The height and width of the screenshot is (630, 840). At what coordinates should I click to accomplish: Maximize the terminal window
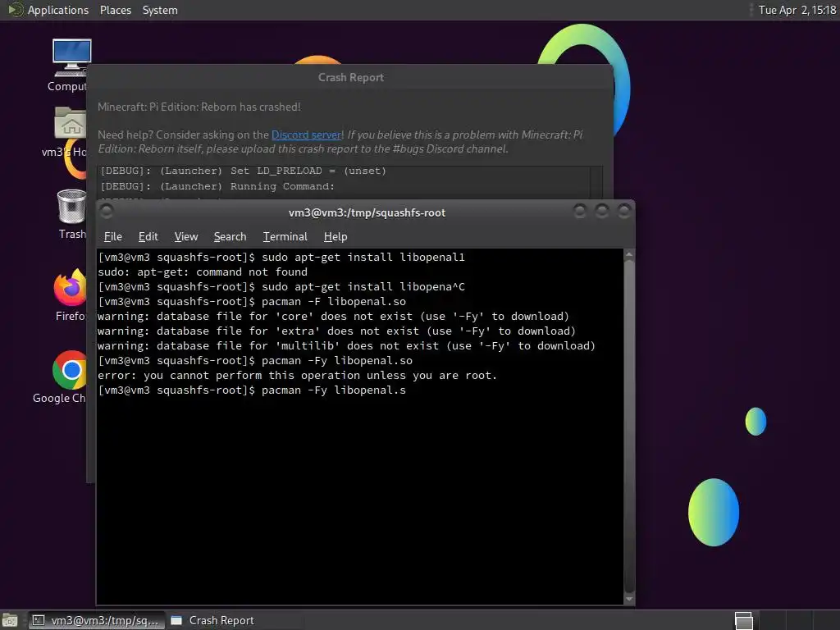coord(601,212)
